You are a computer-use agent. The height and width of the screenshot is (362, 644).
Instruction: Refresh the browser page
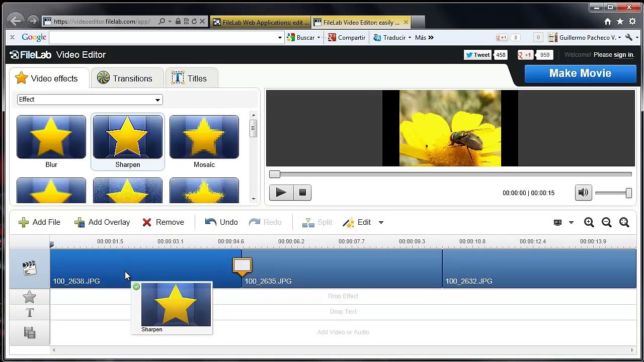click(194, 22)
